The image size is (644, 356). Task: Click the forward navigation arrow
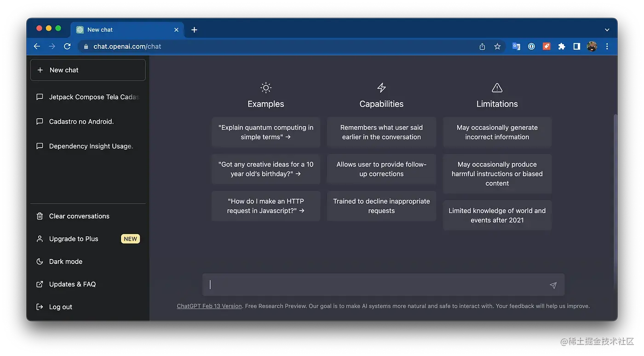click(x=52, y=46)
